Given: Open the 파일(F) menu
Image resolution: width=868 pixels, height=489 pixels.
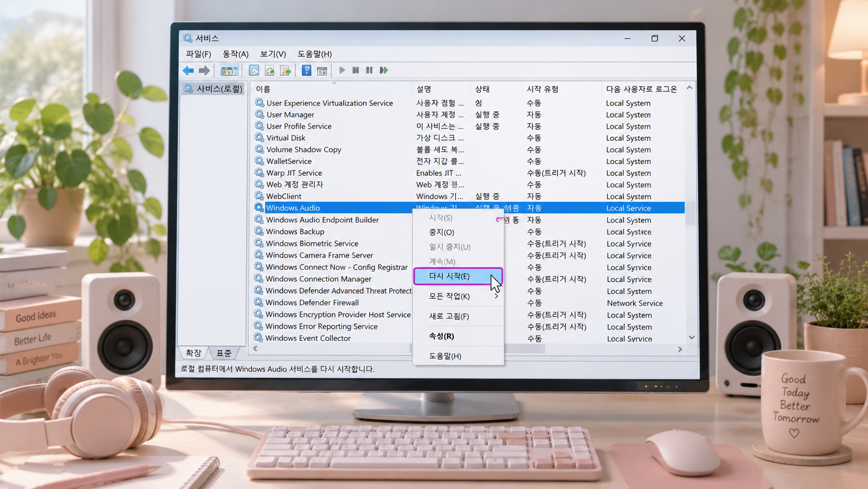Looking at the screenshot, I should tap(198, 54).
